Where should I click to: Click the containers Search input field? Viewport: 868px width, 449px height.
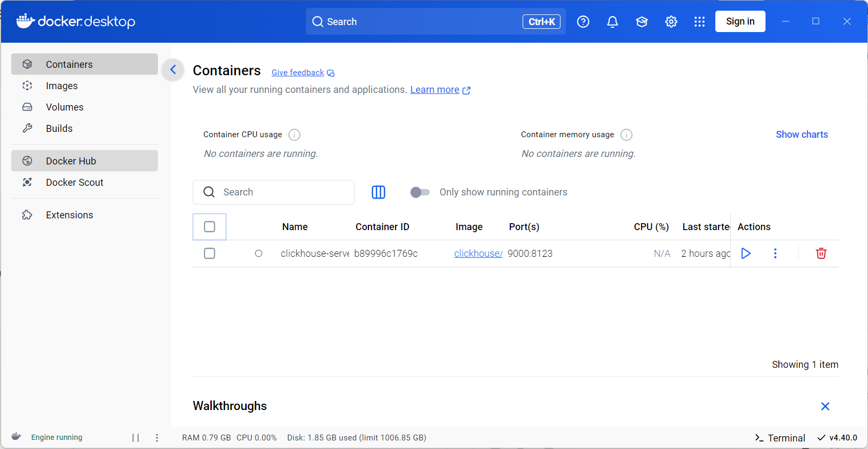pyautogui.click(x=273, y=192)
